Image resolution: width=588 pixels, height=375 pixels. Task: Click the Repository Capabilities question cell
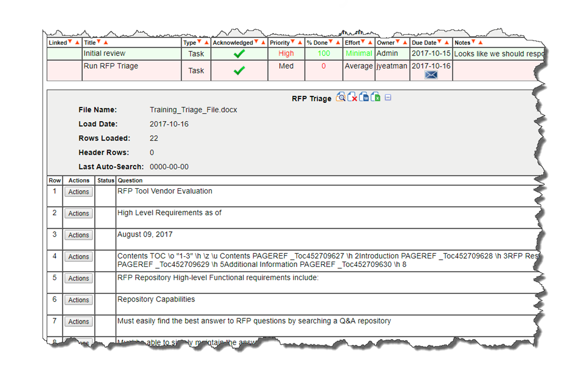point(156,299)
